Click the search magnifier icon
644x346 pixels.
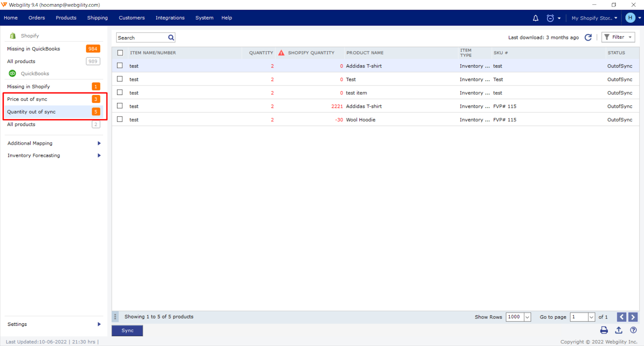pos(171,37)
